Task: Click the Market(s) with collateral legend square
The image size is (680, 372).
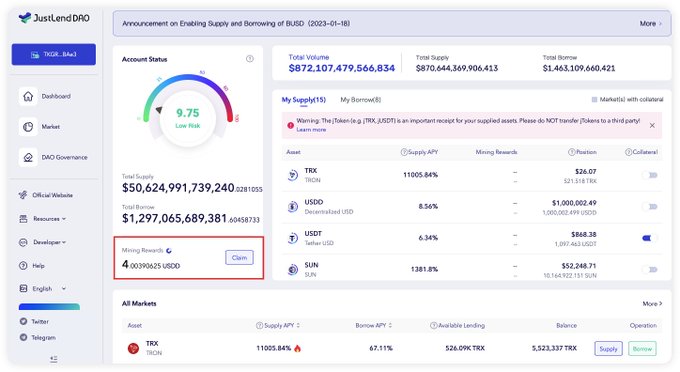Action: (595, 100)
